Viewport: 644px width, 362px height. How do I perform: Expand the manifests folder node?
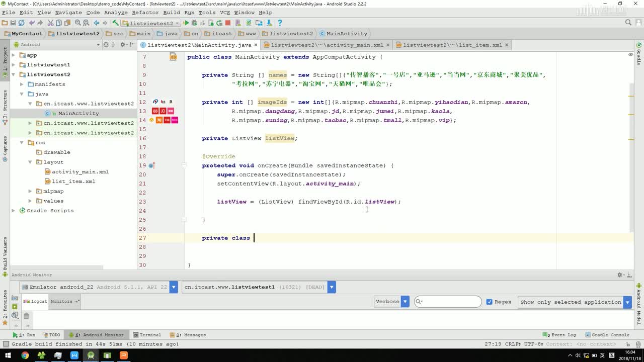click(22, 84)
